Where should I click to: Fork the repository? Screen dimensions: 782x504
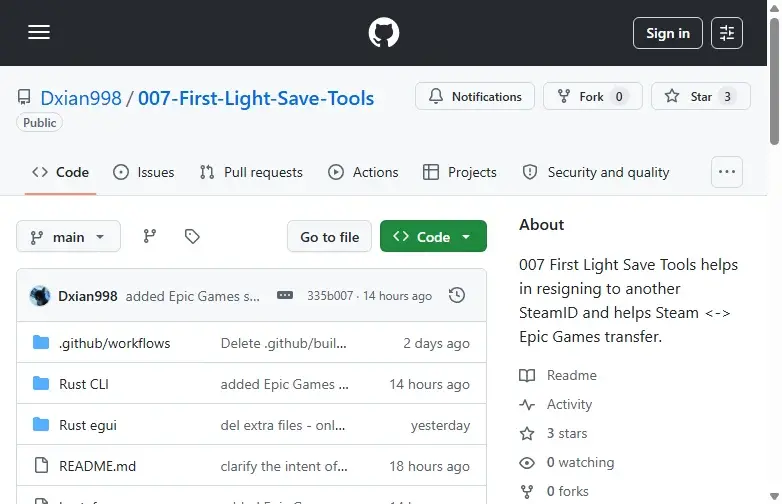pyautogui.click(x=592, y=96)
